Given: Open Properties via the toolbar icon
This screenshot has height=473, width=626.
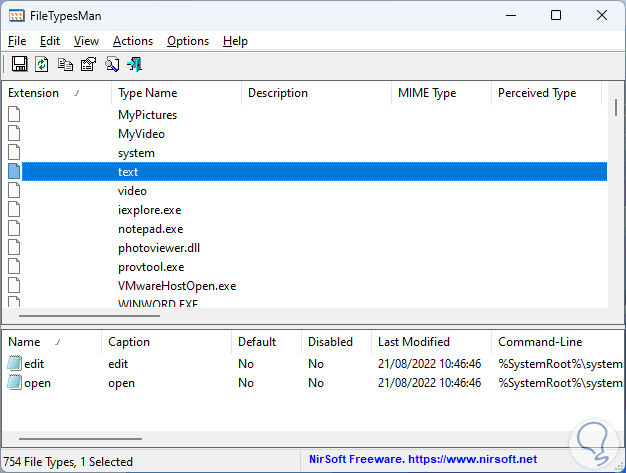Looking at the screenshot, I should (88, 65).
